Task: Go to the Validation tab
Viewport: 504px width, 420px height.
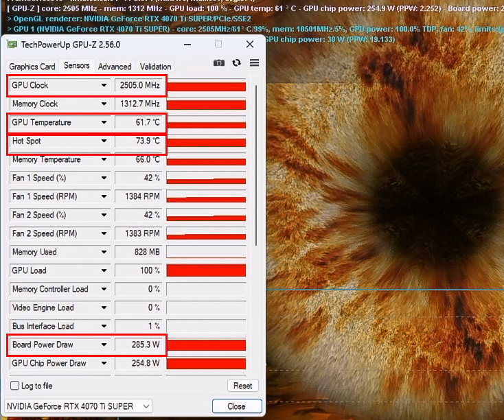Action: 156,67
